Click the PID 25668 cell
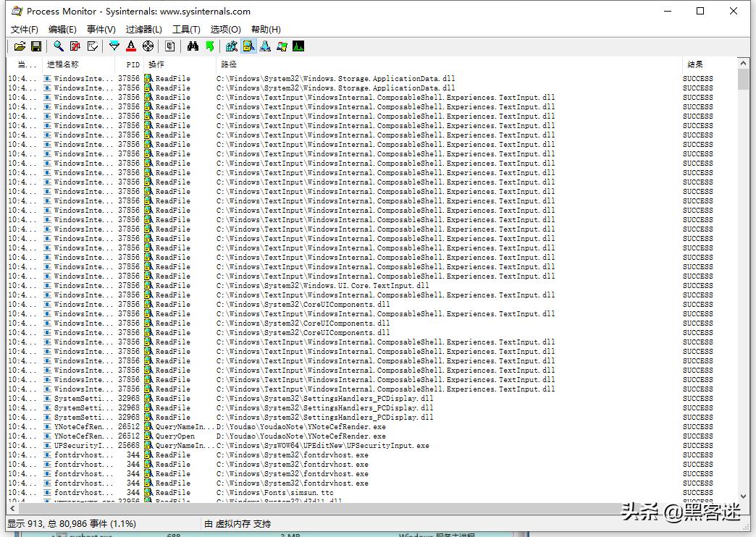The width and height of the screenshot is (756, 537). point(129,445)
